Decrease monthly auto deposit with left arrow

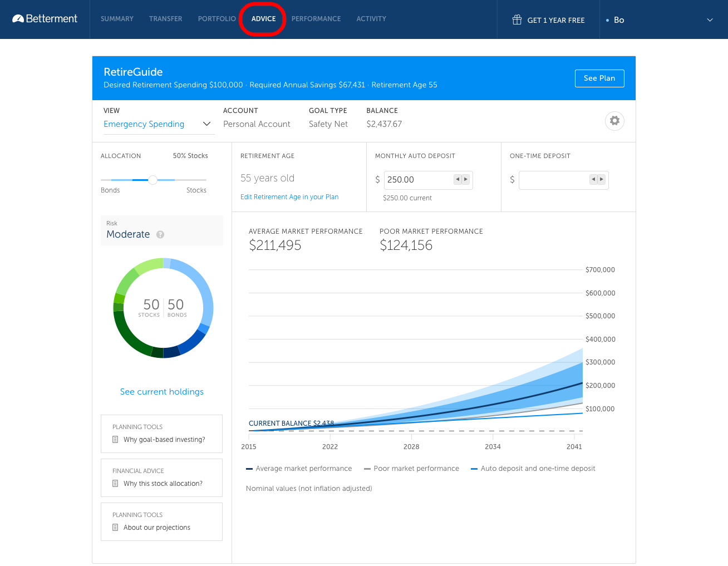(458, 179)
